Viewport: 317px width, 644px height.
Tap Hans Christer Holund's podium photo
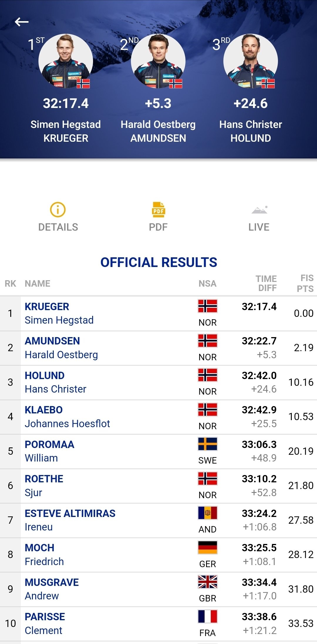[251, 61]
